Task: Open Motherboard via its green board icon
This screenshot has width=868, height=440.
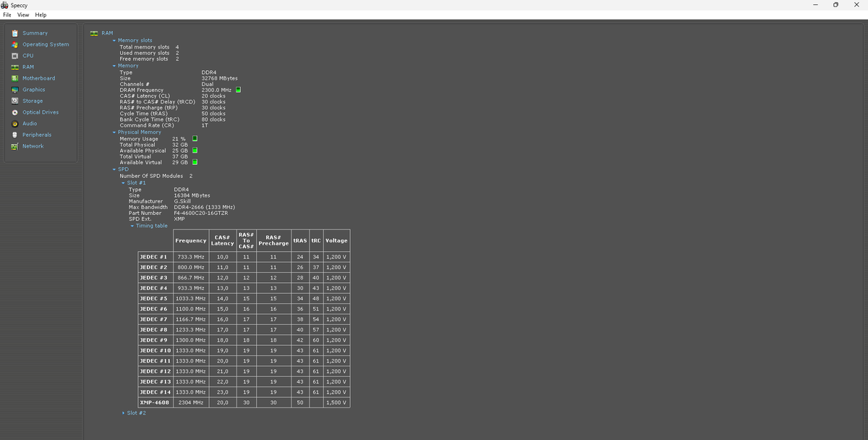Action: pos(14,78)
